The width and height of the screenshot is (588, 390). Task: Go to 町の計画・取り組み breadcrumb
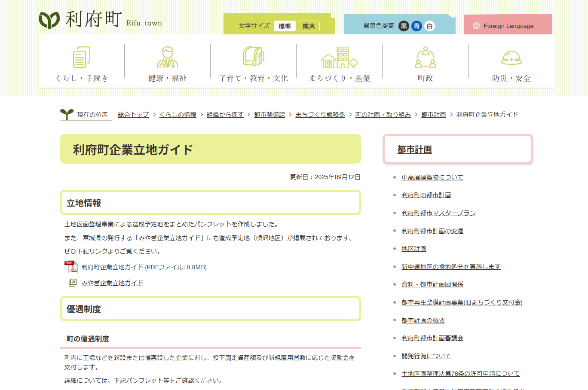click(383, 115)
